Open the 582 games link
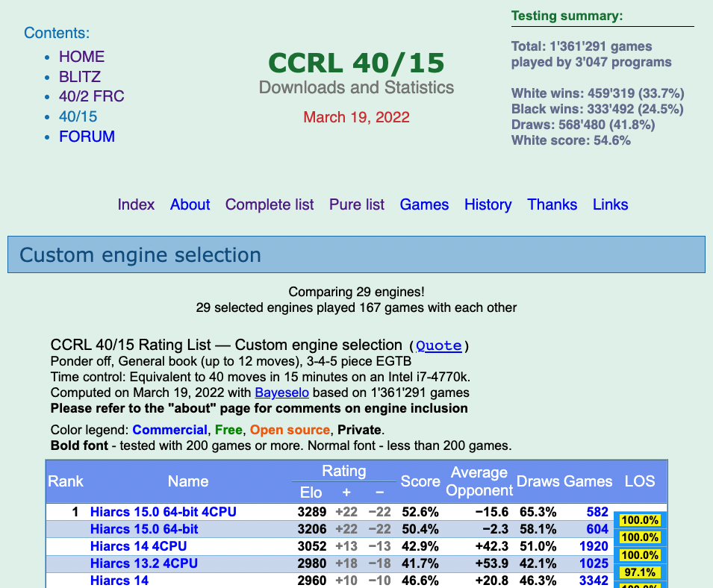The height and width of the screenshot is (588, 713). [x=597, y=512]
